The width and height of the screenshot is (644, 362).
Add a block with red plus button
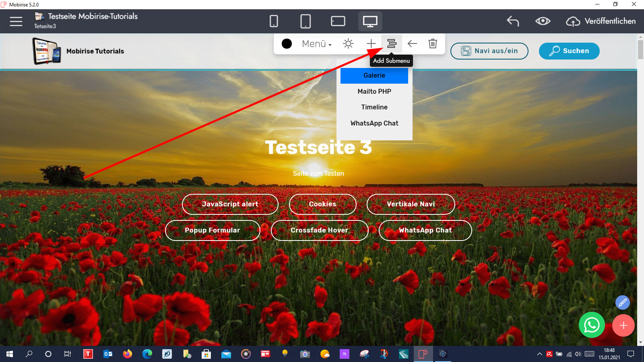coord(623,325)
